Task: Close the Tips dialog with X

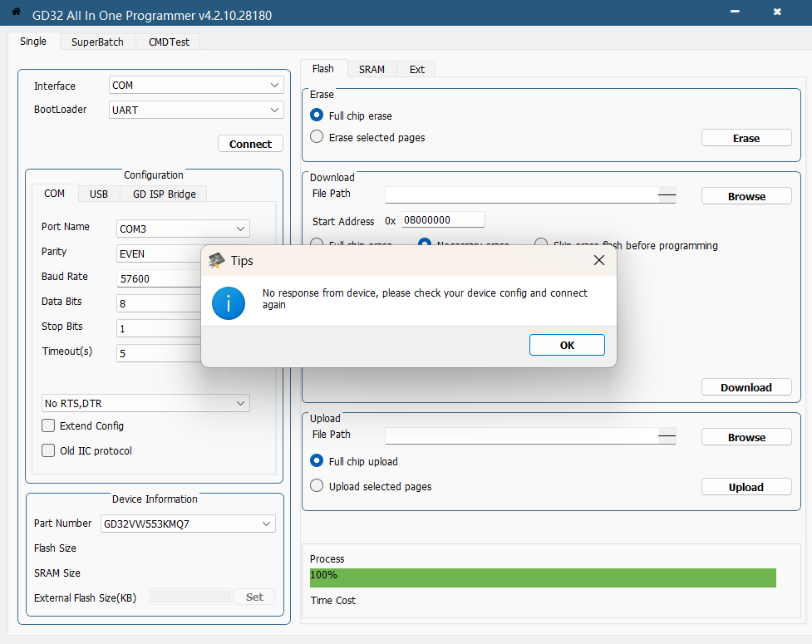Action: [598, 260]
